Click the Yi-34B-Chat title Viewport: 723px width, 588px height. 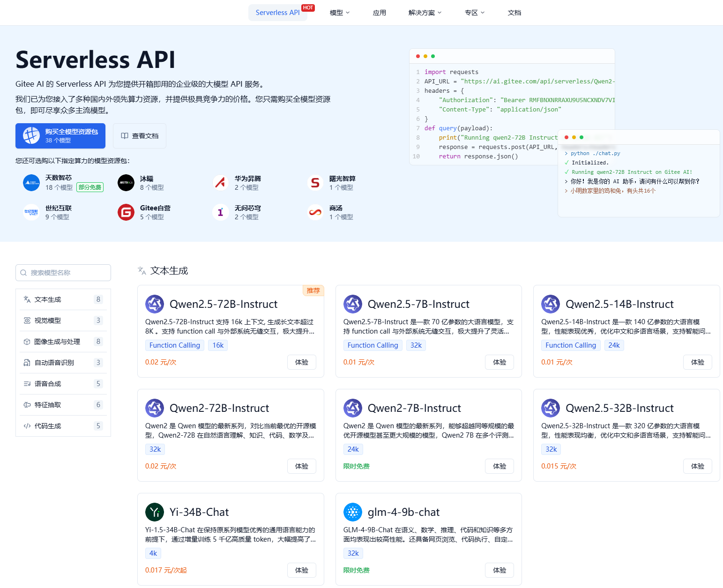point(199,512)
